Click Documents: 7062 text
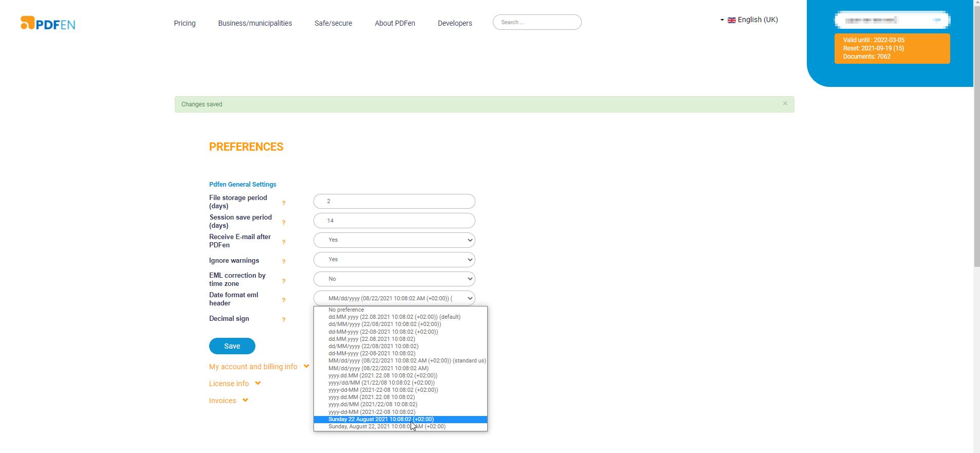 (867, 57)
